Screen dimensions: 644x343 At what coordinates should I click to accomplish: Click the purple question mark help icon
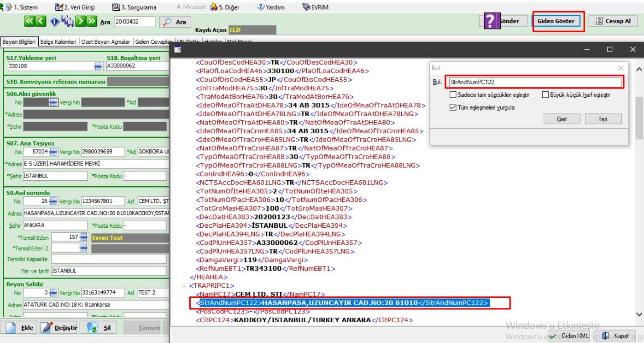(491, 21)
